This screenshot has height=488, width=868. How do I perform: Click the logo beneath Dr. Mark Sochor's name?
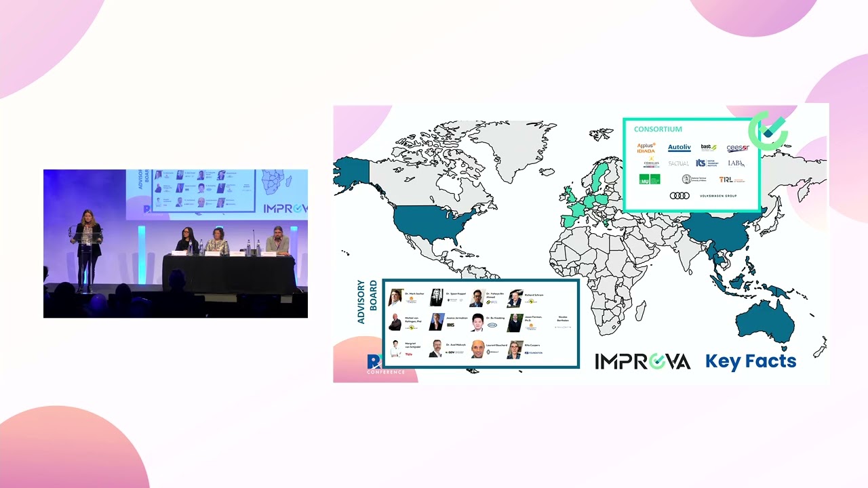411,299
